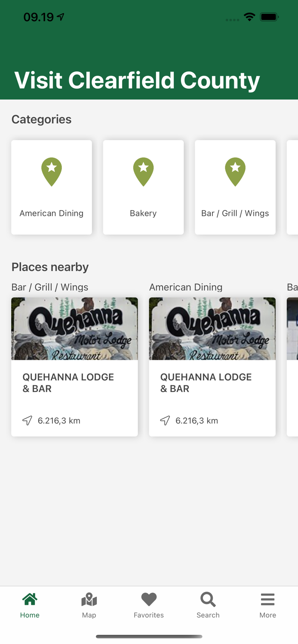298x644 pixels.
Task: Tap the distance arrow on first Quehanna card
Action: click(28, 420)
